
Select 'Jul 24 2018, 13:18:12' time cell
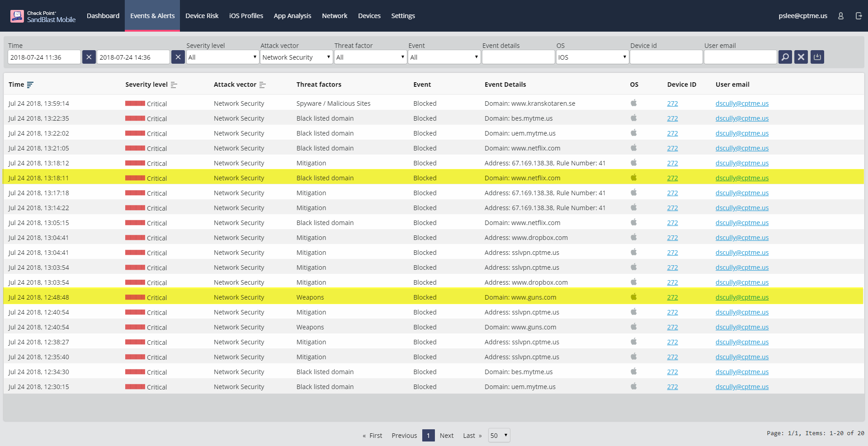coord(39,163)
